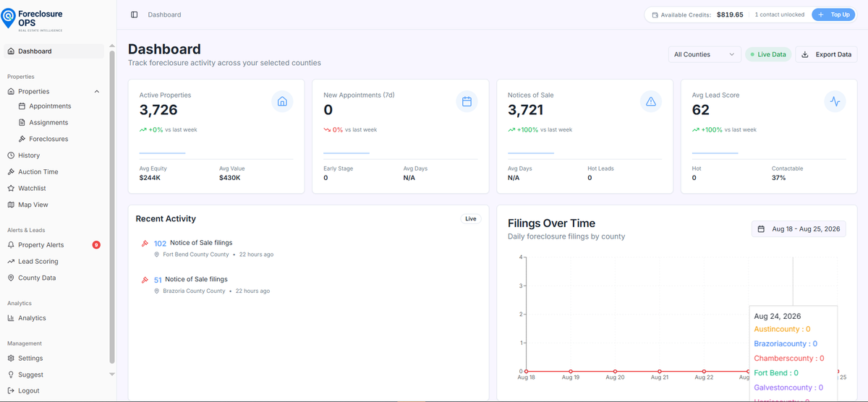Click the Brazoria County location pin

(x=156, y=291)
